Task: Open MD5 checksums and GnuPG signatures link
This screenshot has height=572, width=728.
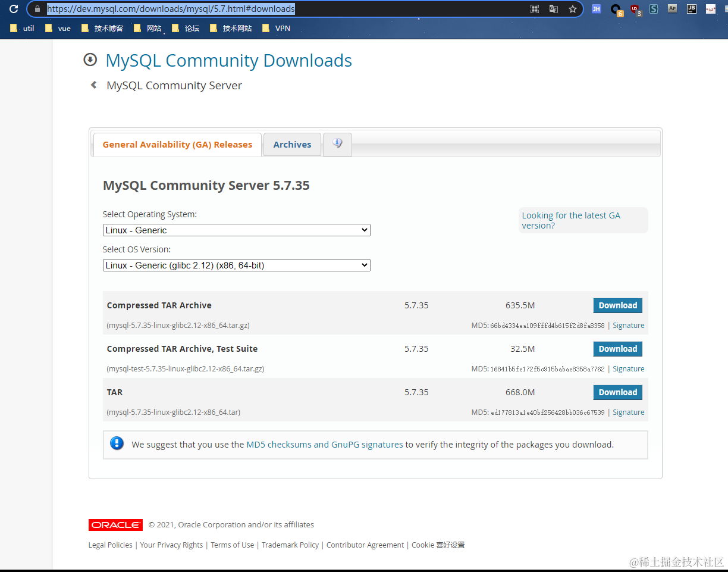Action: point(325,445)
